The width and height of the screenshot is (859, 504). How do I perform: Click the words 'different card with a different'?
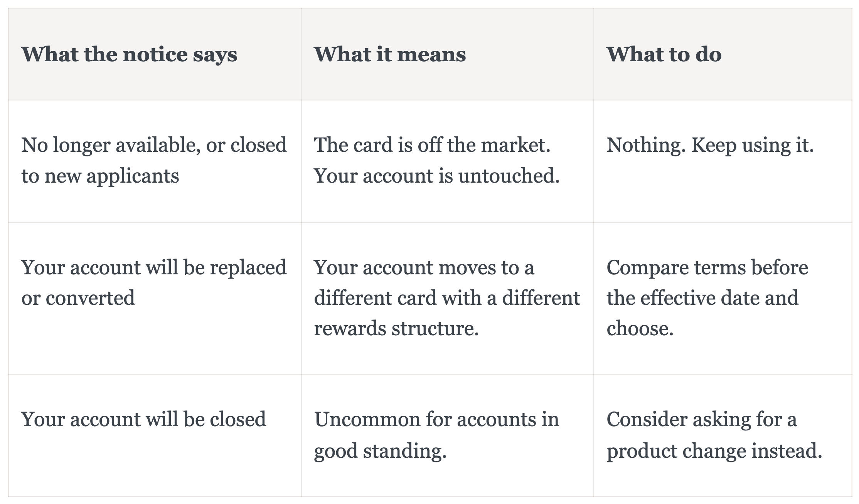pos(447,298)
